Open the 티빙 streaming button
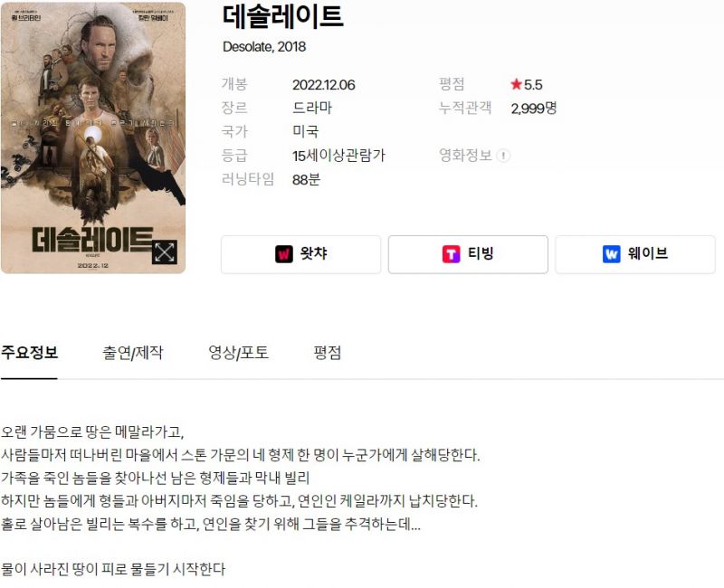This screenshot has width=724, height=588. (x=468, y=254)
